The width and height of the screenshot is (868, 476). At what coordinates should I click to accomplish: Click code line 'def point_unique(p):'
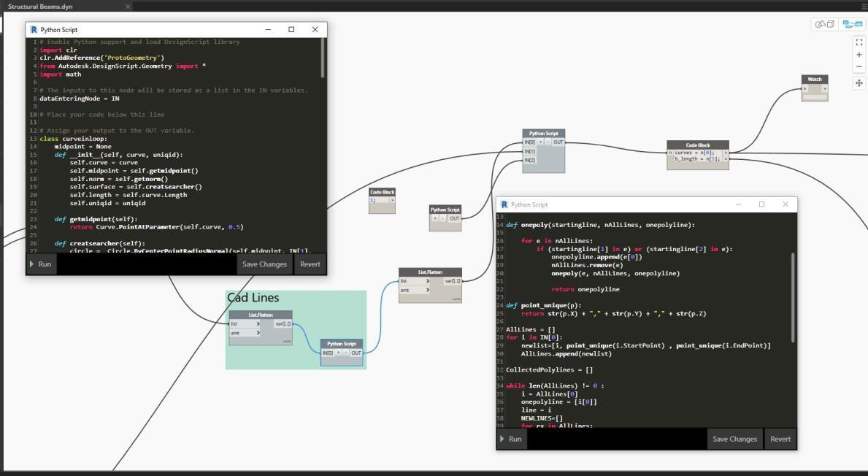pos(544,305)
